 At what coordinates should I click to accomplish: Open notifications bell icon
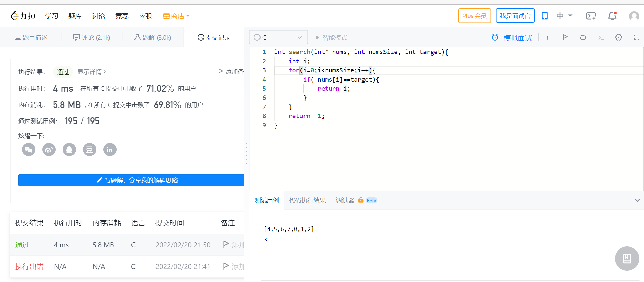pyautogui.click(x=612, y=16)
